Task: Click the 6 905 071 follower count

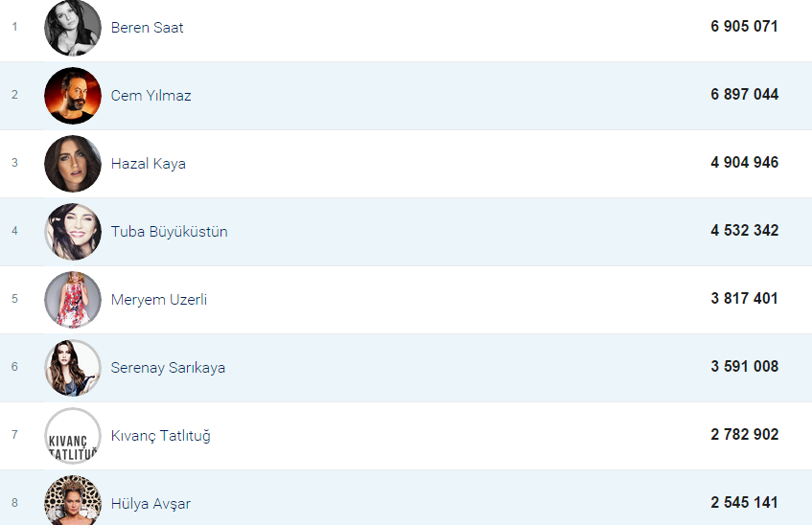Action: coord(744,27)
